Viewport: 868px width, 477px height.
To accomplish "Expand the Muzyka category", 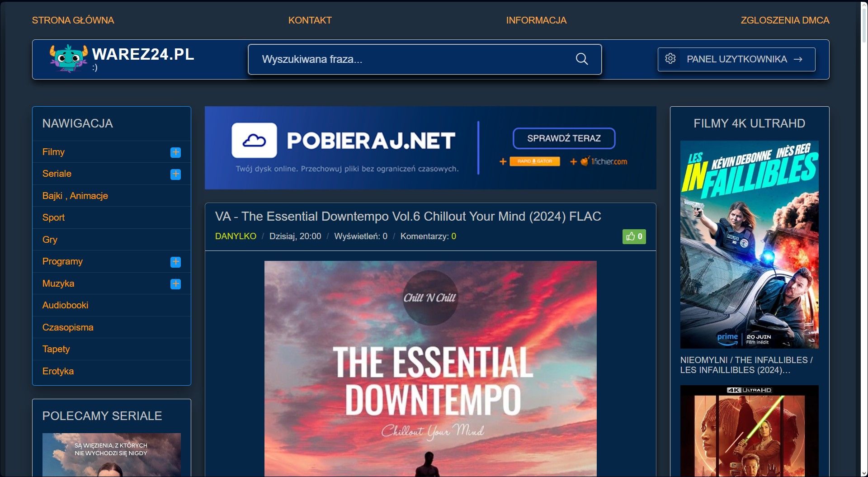I will tap(175, 284).
